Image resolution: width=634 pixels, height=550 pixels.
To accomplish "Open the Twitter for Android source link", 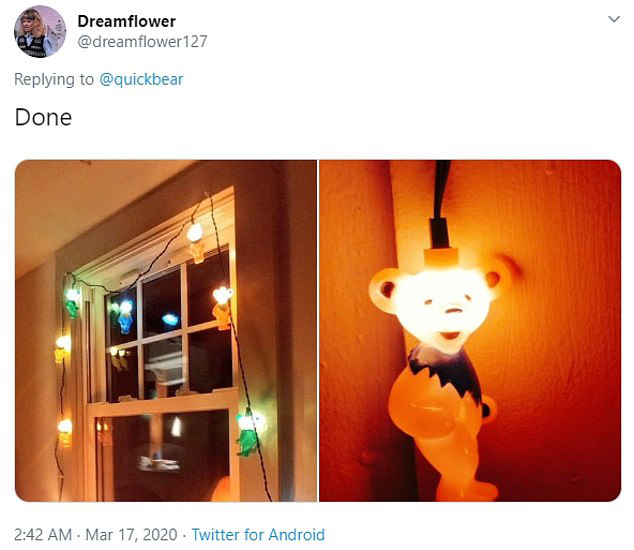I will point(258,534).
